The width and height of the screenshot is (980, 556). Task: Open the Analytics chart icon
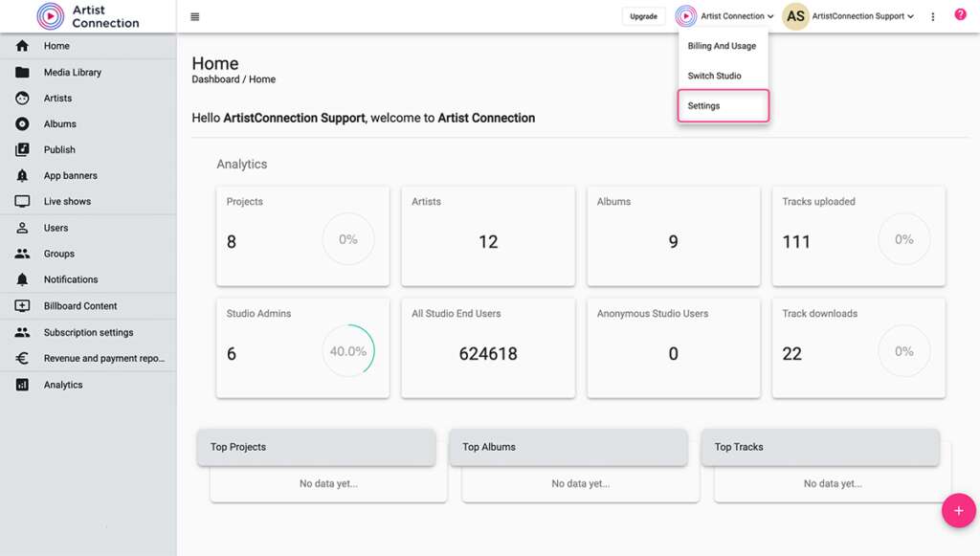point(22,385)
